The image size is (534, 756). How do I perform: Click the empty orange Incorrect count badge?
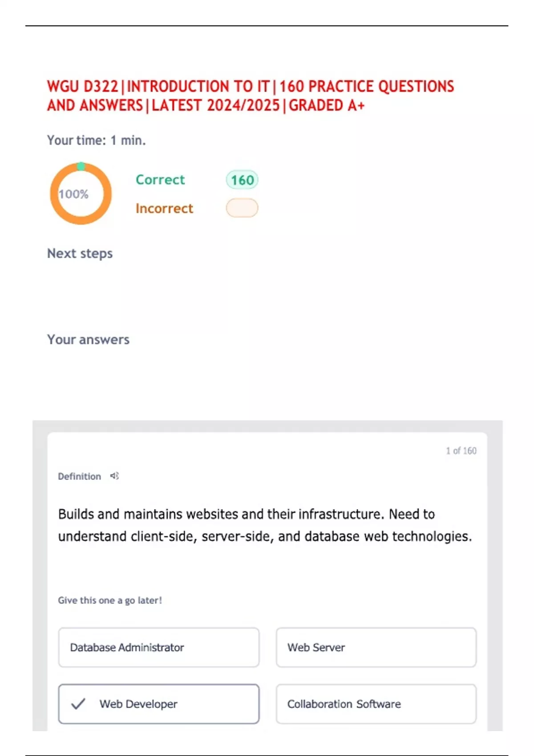click(242, 208)
